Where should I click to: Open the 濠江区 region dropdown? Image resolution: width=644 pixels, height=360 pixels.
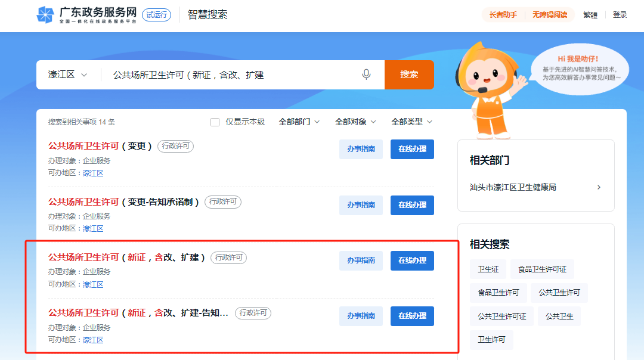(x=68, y=75)
